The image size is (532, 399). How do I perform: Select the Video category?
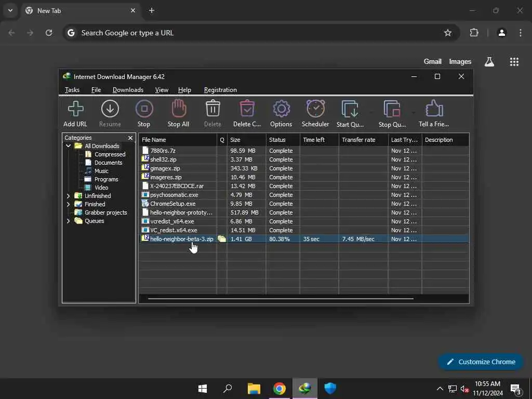tap(101, 188)
